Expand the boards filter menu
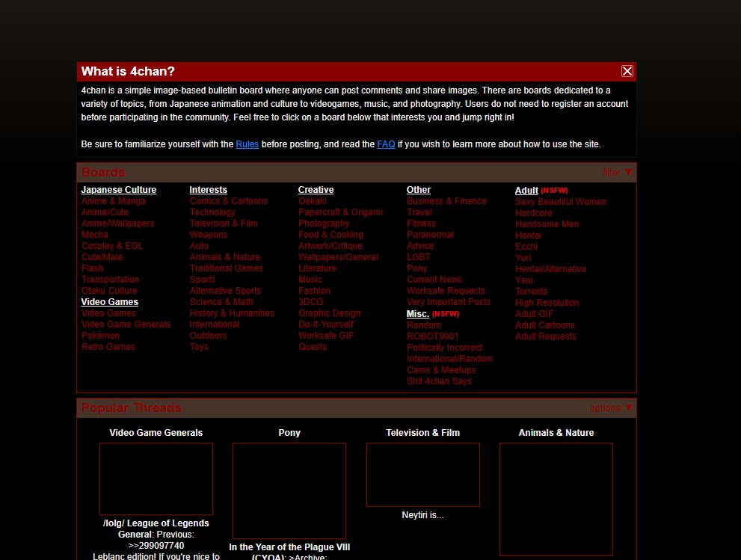 [x=616, y=172]
